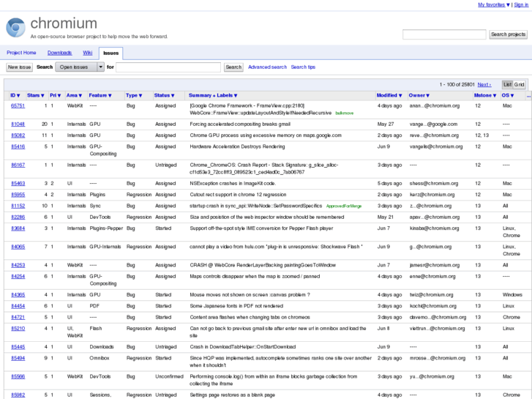Open issue 84253

click(18, 265)
